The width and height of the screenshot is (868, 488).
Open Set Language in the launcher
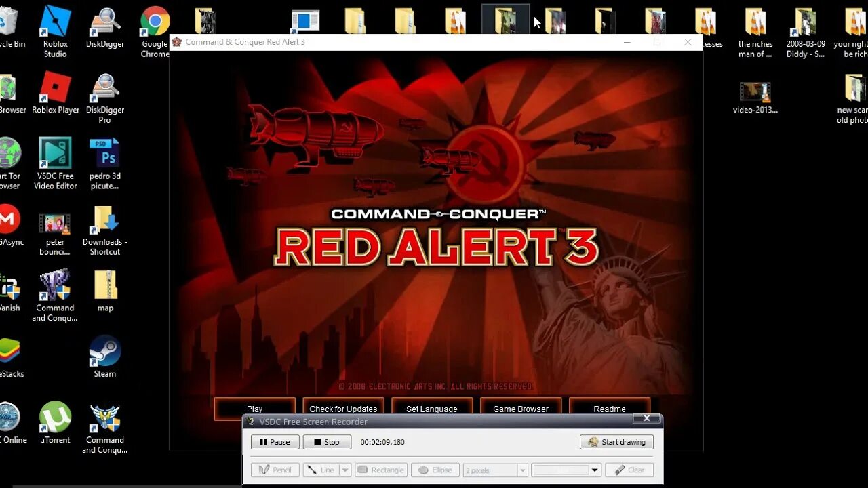point(432,409)
